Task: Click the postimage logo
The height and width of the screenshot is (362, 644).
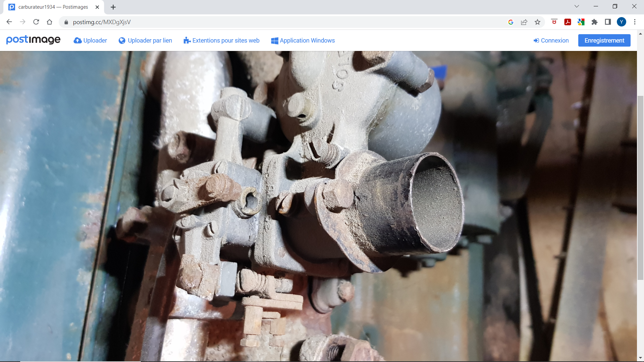Action: pyautogui.click(x=33, y=40)
